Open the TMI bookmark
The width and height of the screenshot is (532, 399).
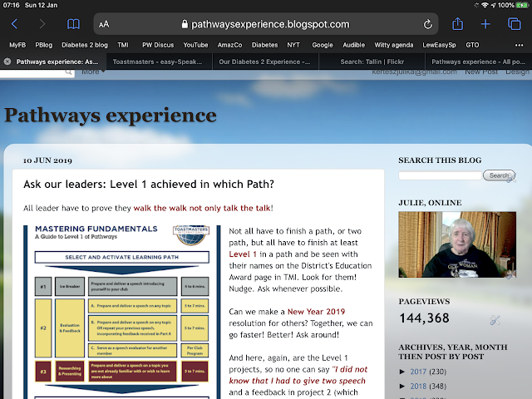point(123,45)
